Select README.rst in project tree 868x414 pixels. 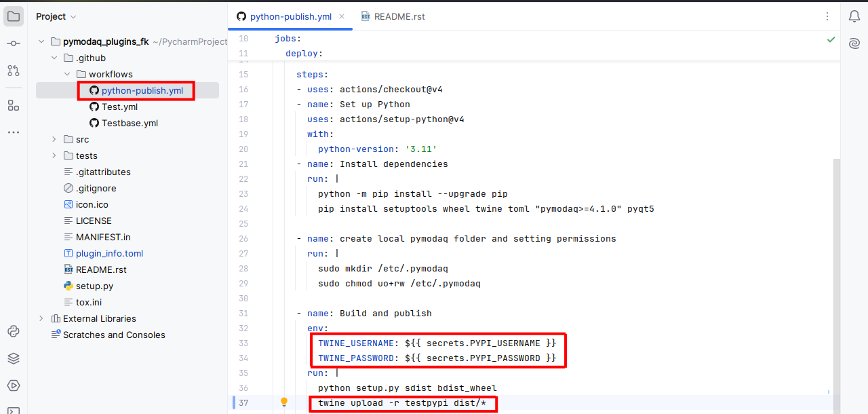click(x=95, y=269)
